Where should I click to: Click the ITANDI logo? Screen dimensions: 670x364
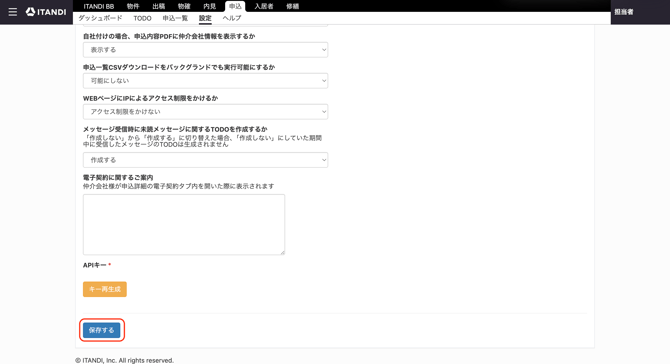coord(46,12)
